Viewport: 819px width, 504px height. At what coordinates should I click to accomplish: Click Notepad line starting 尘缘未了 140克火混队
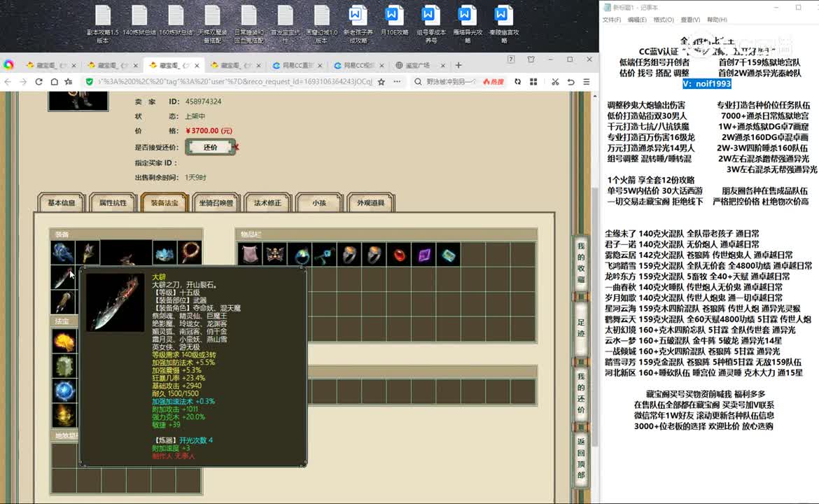coord(682,234)
